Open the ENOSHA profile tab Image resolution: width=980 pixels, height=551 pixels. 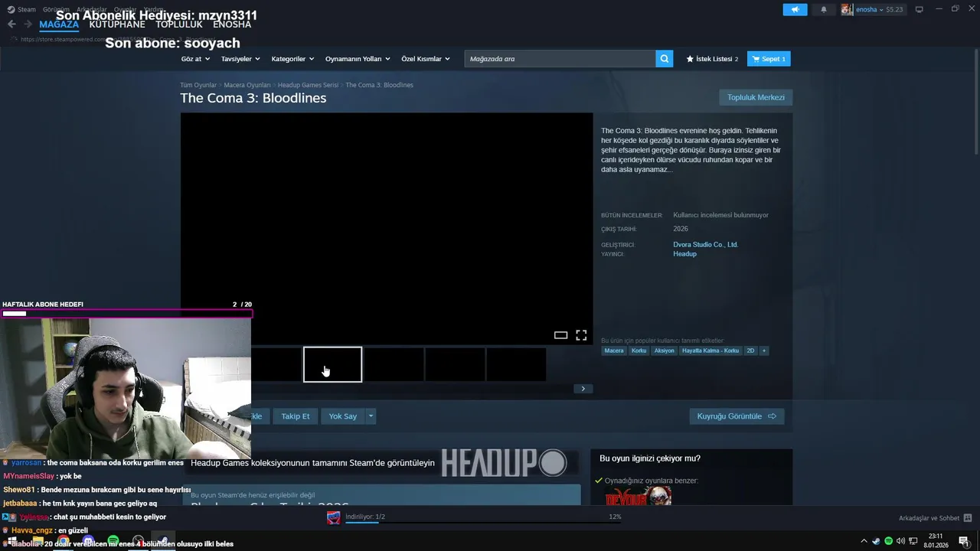[232, 24]
